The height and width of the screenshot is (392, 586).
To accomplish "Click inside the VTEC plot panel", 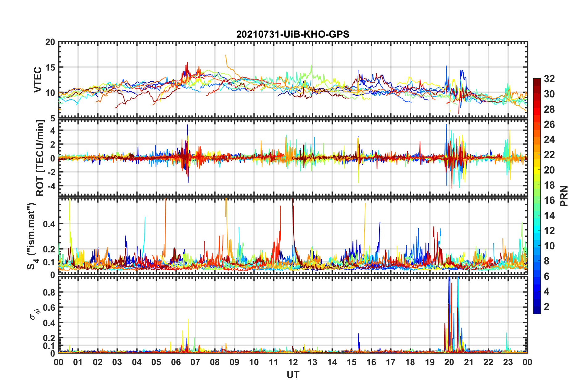I will (x=293, y=80).
